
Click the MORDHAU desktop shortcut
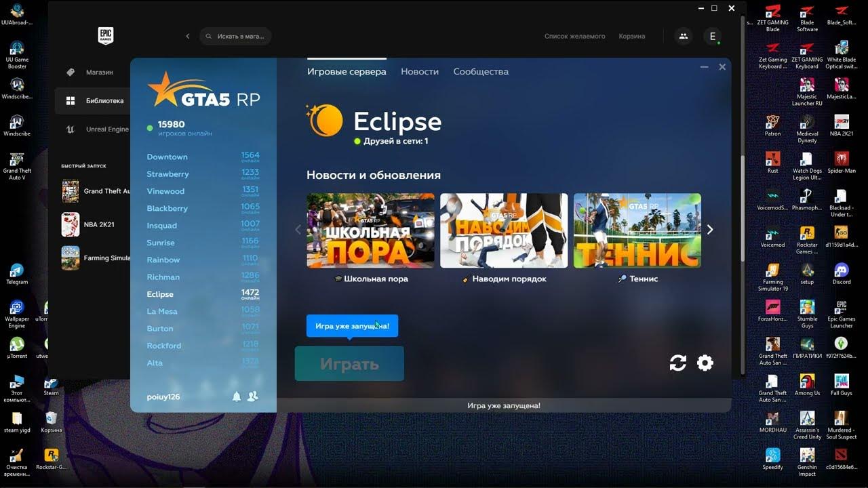[772, 422]
